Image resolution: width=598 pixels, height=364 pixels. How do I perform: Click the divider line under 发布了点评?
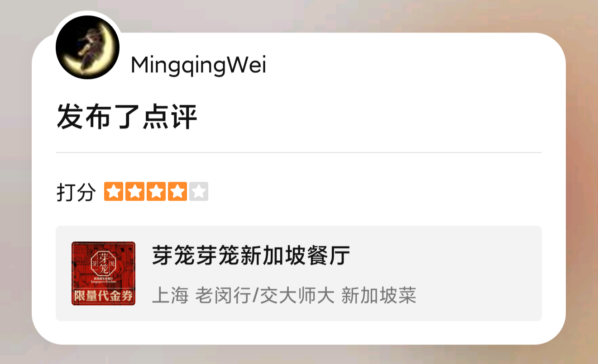click(x=299, y=153)
